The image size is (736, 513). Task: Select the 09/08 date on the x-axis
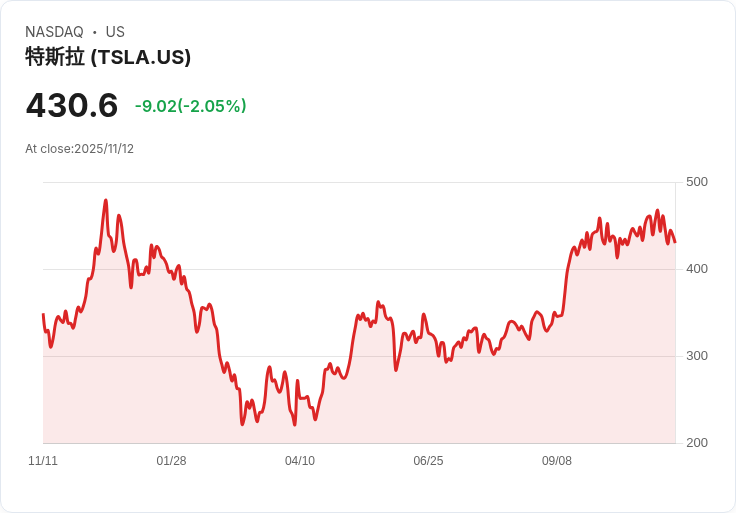click(557, 461)
